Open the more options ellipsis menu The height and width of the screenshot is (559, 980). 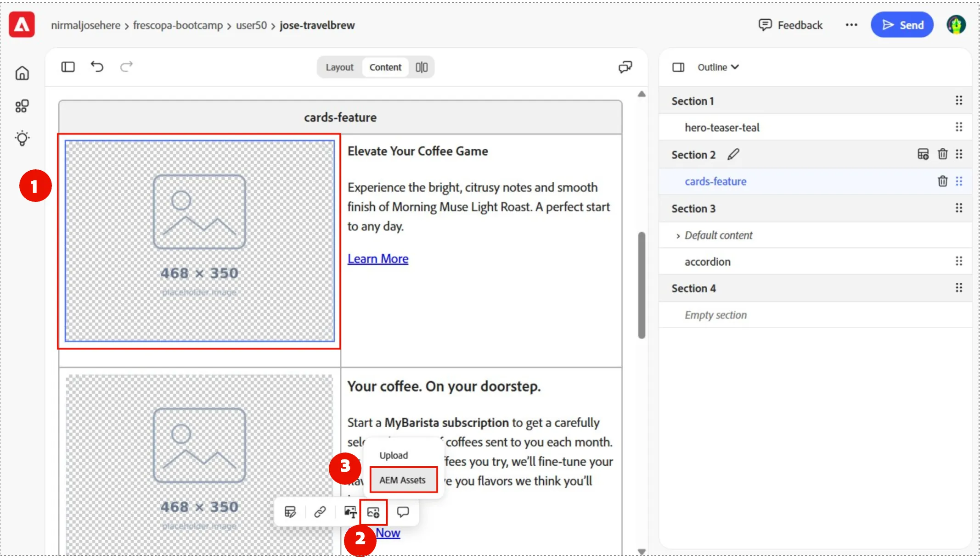(851, 25)
